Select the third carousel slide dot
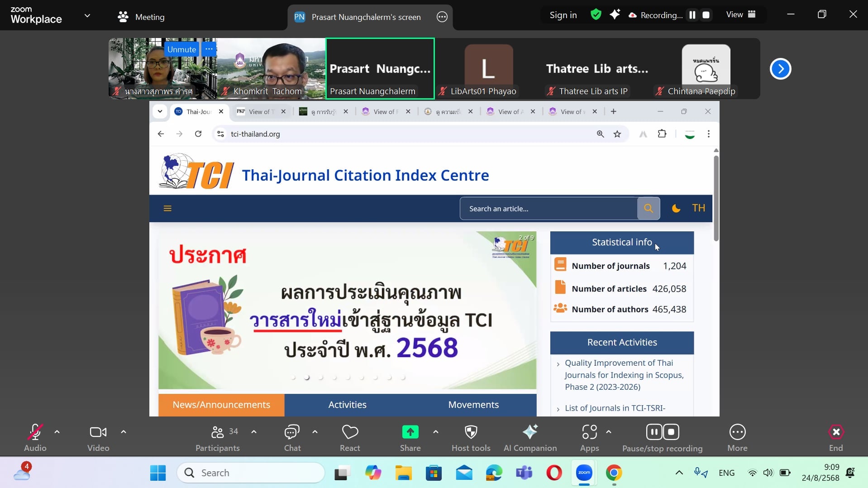The height and width of the screenshot is (488, 868). click(321, 378)
